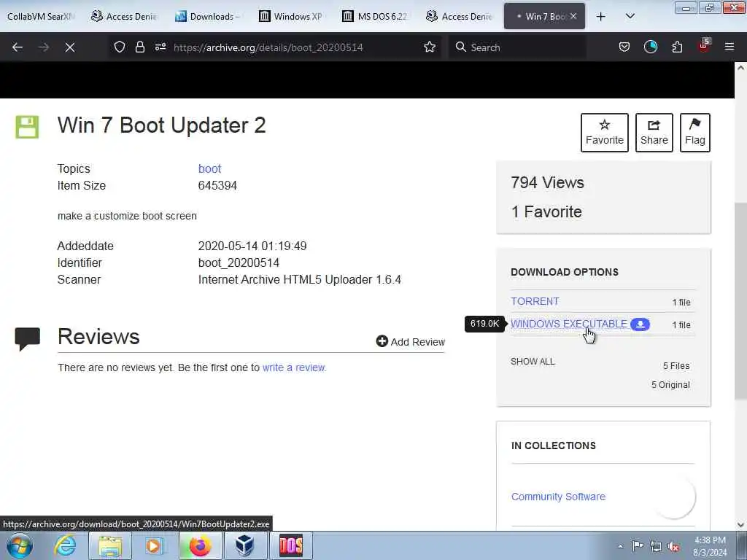This screenshot has height=560, width=747.
Task: Close the Win 7 Boot tab
Action: [573, 16]
